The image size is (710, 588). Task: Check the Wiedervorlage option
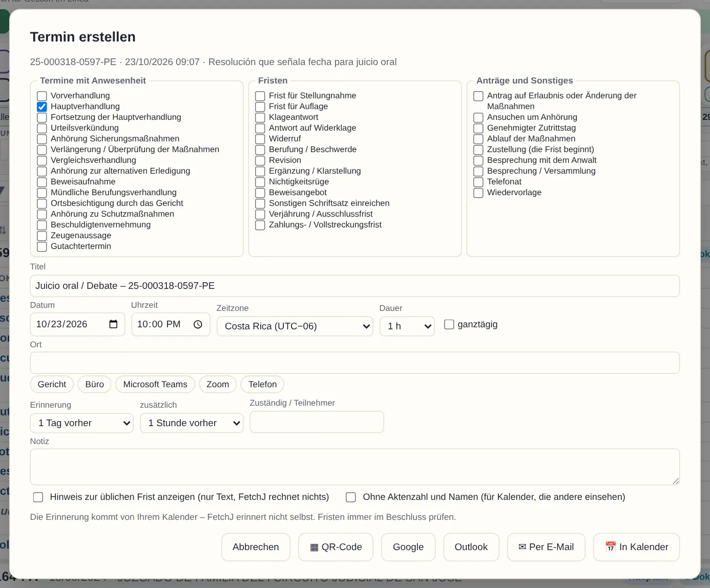478,193
